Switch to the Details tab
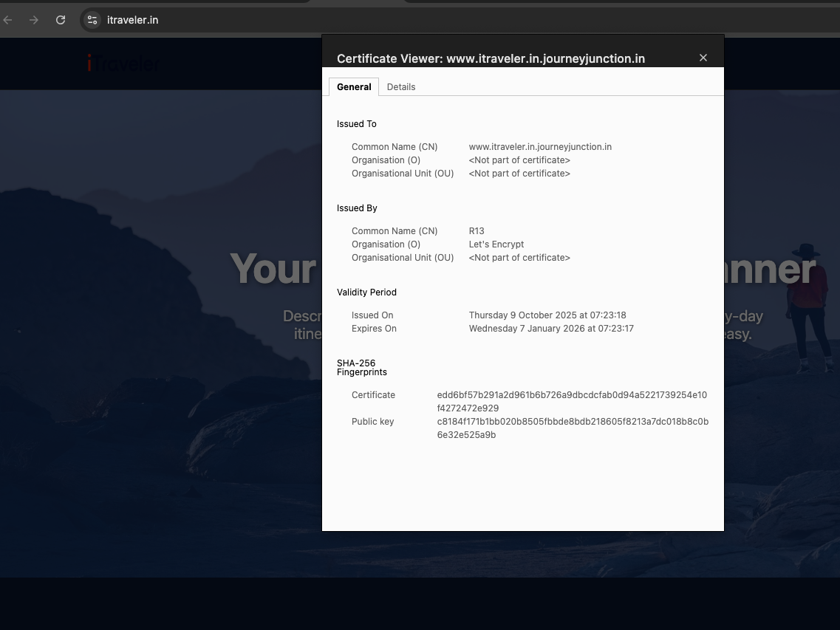 click(401, 87)
